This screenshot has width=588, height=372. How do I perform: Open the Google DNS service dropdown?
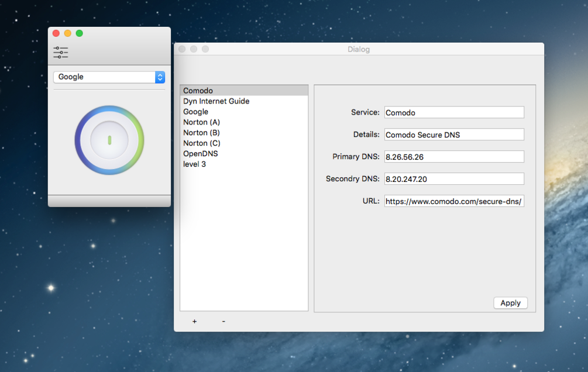pos(109,77)
